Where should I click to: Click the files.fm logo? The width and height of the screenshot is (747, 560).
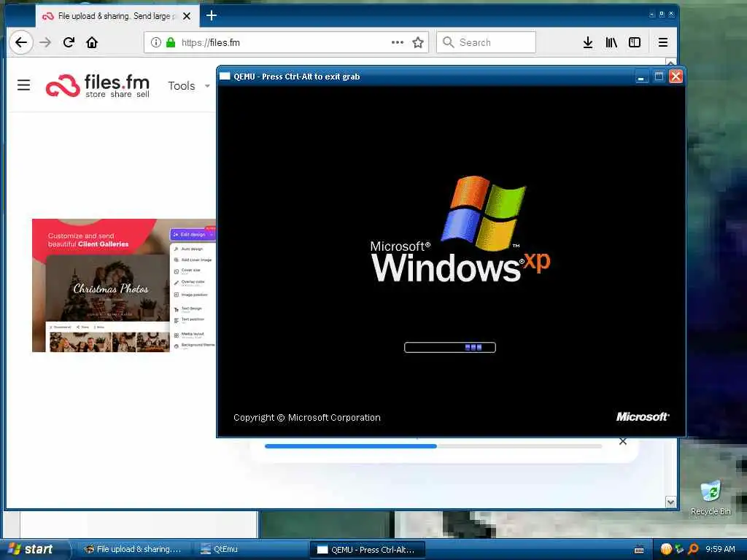[x=98, y=86]
